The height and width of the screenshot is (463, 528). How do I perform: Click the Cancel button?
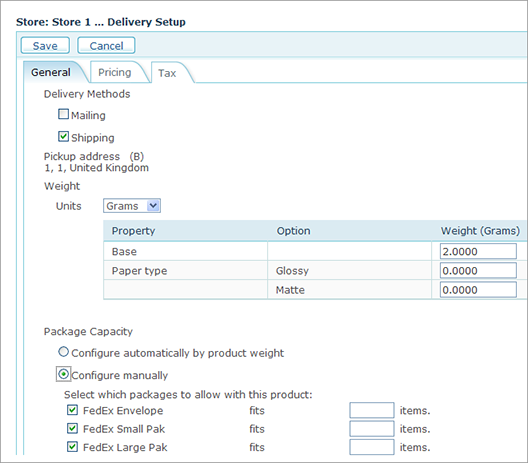click(106, 45)
